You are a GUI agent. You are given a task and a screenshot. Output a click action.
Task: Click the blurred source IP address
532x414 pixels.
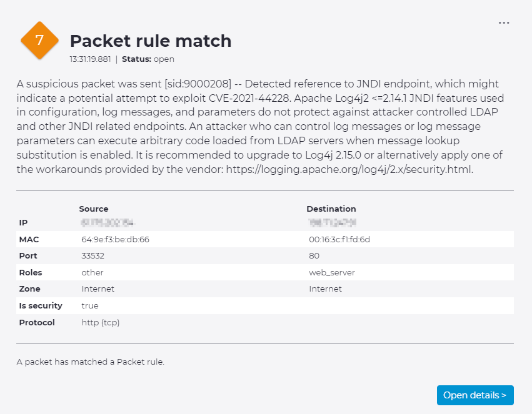[x=108, y=223]
